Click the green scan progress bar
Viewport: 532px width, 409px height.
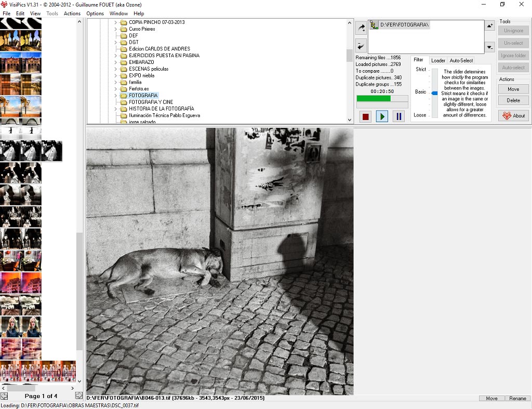point(382,98)
